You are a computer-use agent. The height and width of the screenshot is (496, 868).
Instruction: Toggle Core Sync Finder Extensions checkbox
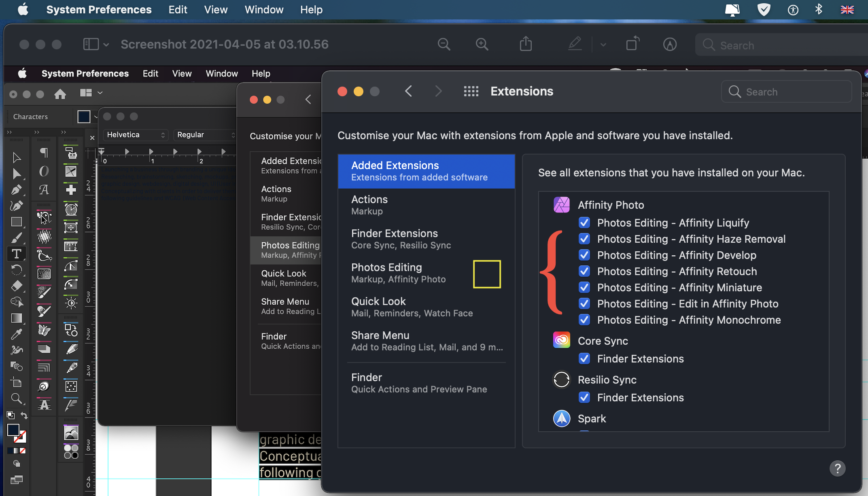pyautogui.click(x=584, y=358)
